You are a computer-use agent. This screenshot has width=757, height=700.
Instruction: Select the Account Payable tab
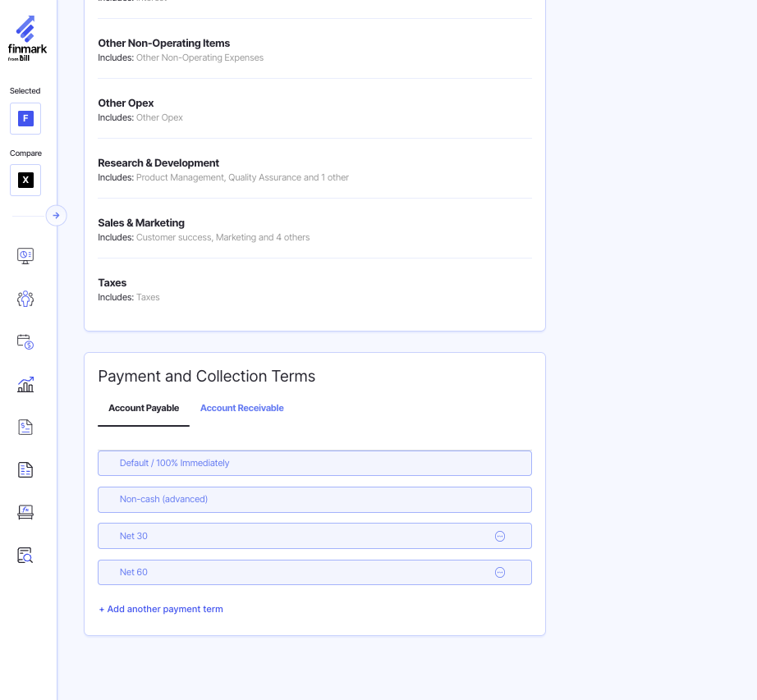click(144, 408)
